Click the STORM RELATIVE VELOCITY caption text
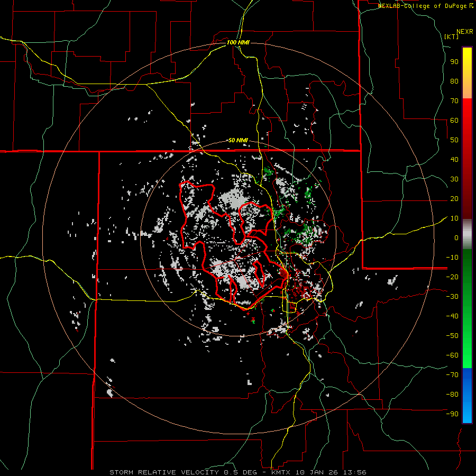The image size is (476, 476). pos(163,472)
